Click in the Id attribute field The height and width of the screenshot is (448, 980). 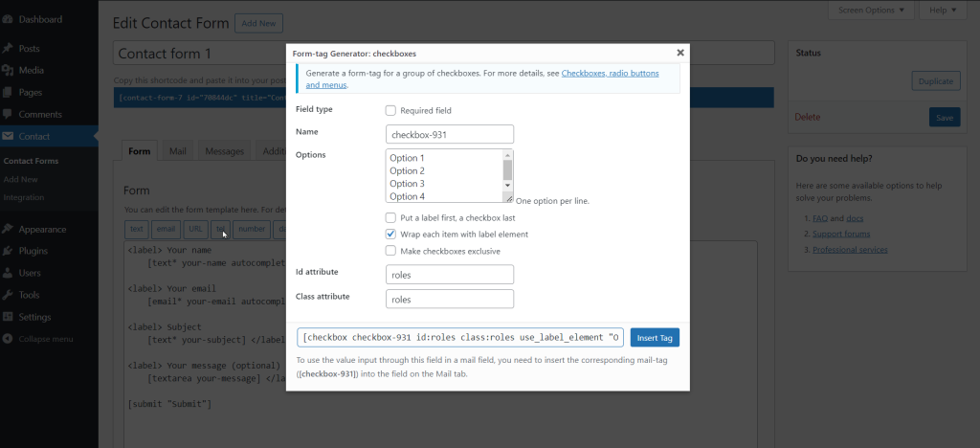coord(449,275)
